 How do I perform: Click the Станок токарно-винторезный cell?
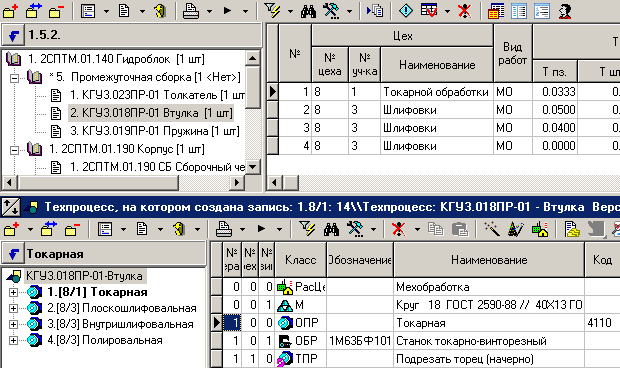click(x=489, y=341)
